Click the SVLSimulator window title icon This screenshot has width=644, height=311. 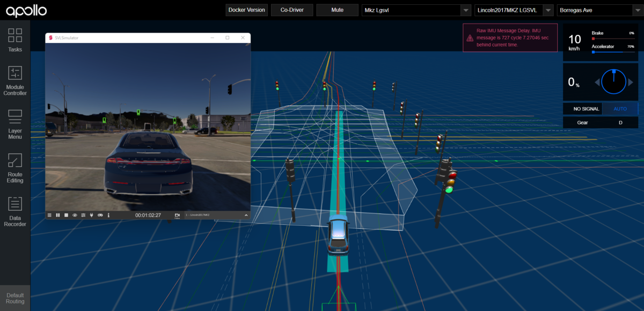click(x=50, y=38)
